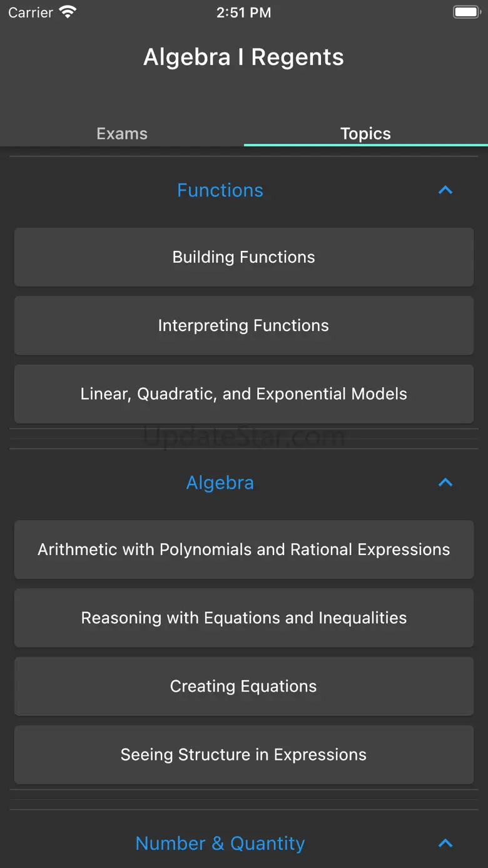Open Reasoning with Equations and Inequalities
This screenshot has height=868, width=488.
tap(244, 618)
